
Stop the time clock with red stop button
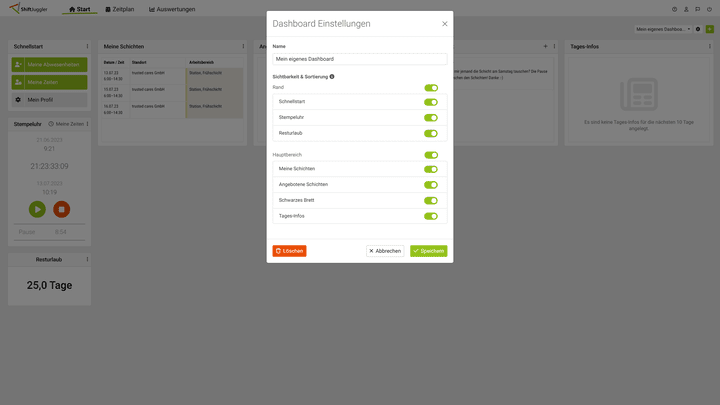(x=62, y=209)
